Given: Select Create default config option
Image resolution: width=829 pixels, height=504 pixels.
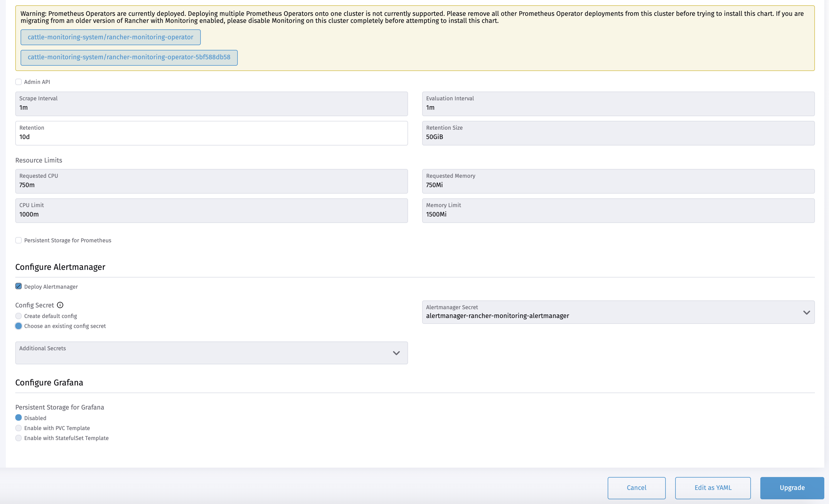Looking at the screenshot, I should coord(18,316).
